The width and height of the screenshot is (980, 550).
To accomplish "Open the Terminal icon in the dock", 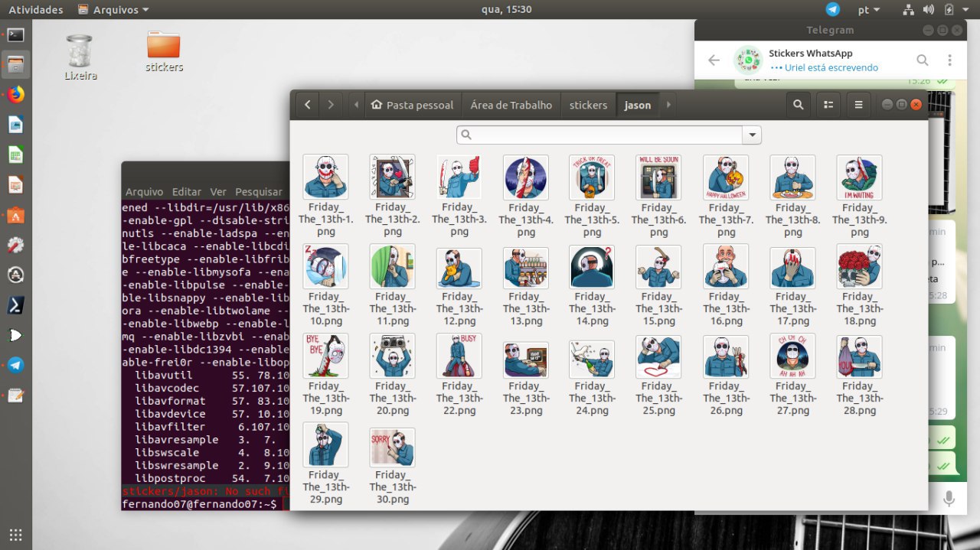I will pos(16,35).
